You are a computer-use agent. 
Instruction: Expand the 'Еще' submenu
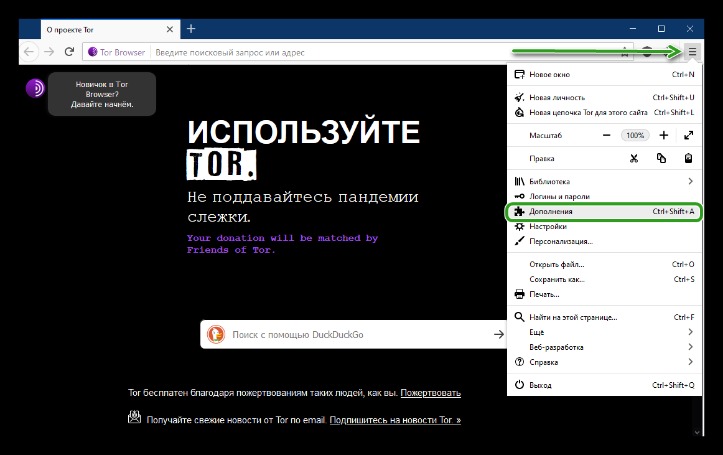[x=604, y=332]
